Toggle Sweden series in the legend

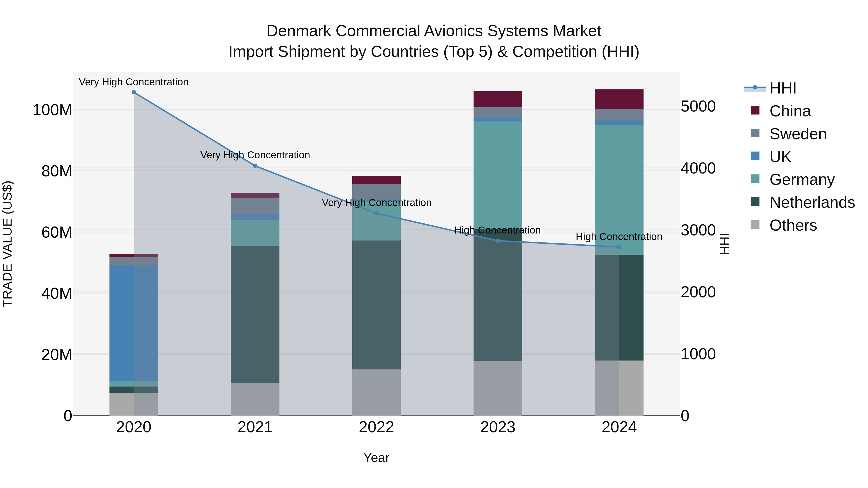coord(788,134)
